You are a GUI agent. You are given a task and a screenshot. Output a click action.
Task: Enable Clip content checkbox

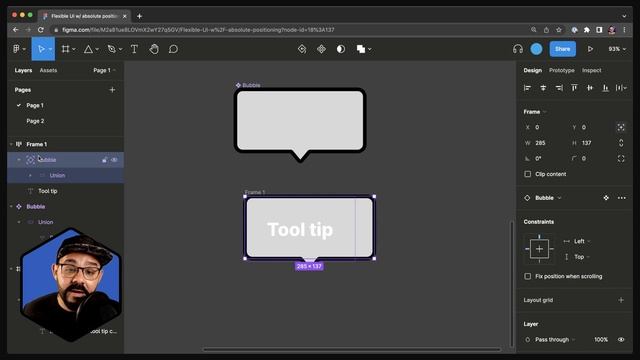click(x=527, y=174)
